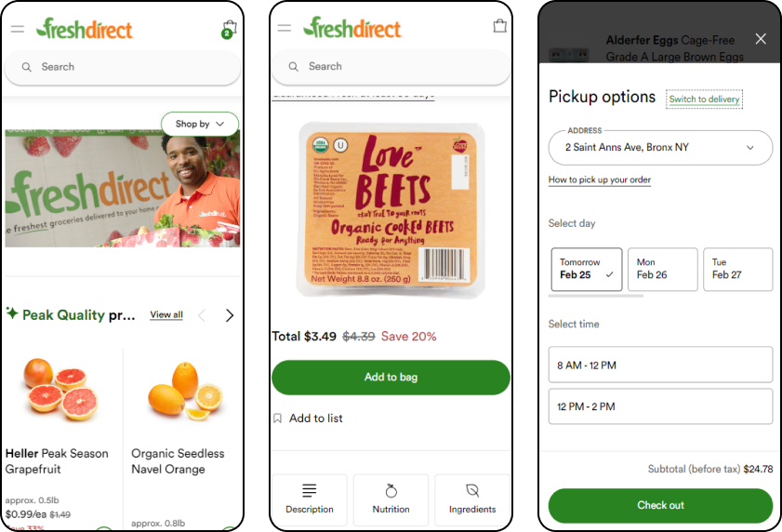Expand the Shop by dropdown
The height and width of the screenshot is (532, 782).
click(x=200, y=124)
